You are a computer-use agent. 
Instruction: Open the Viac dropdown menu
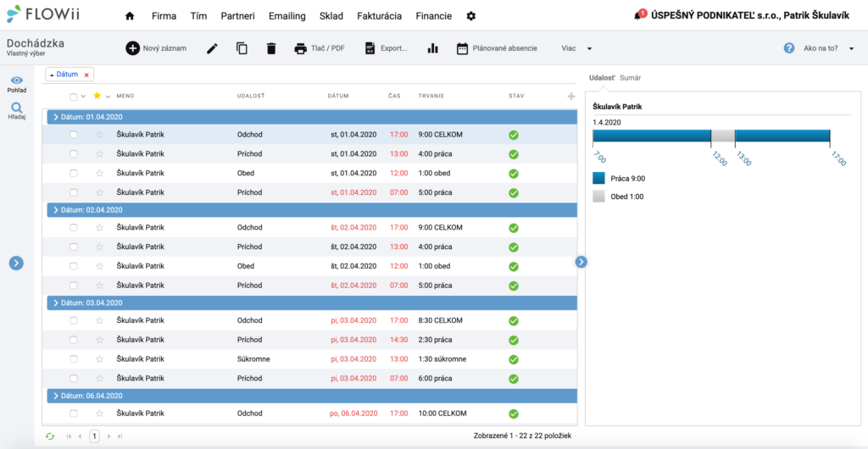click(576, 48)
